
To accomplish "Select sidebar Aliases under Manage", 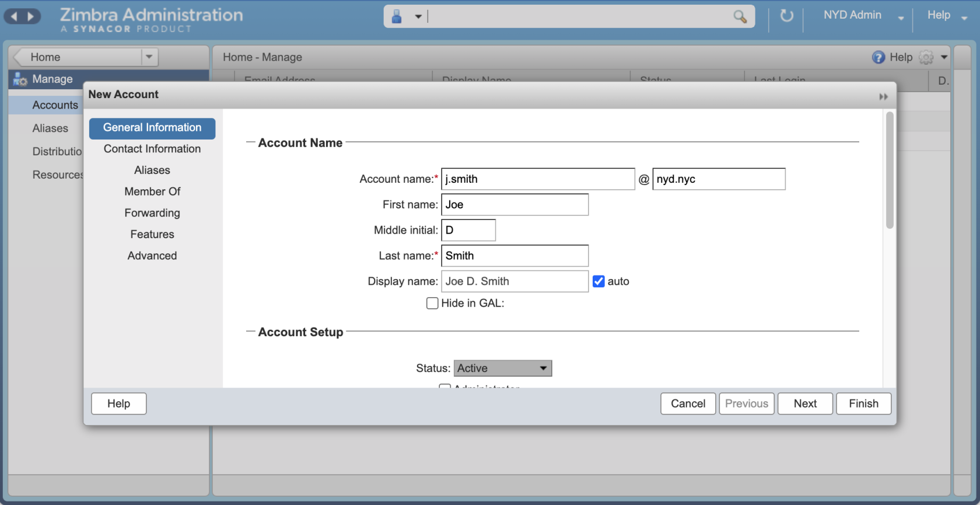I will coord(50,128).
